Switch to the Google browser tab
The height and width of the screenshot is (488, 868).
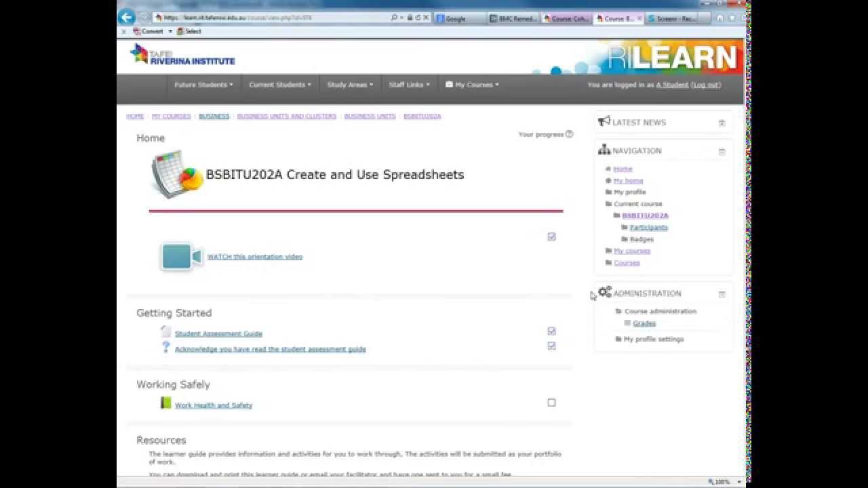(x=459, y=18)
